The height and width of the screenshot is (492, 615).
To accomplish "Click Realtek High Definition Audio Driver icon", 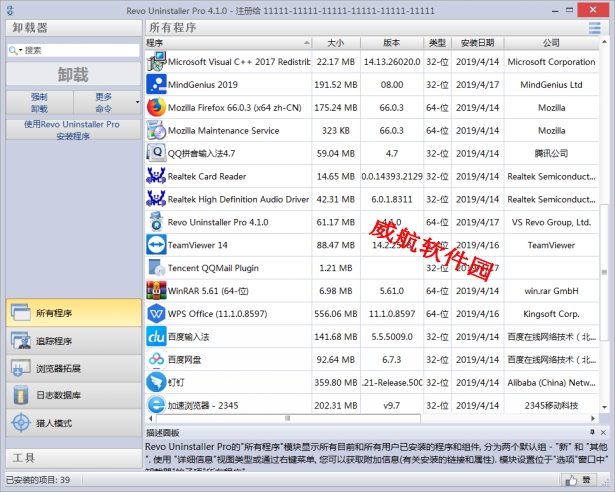I will [156, 199].
